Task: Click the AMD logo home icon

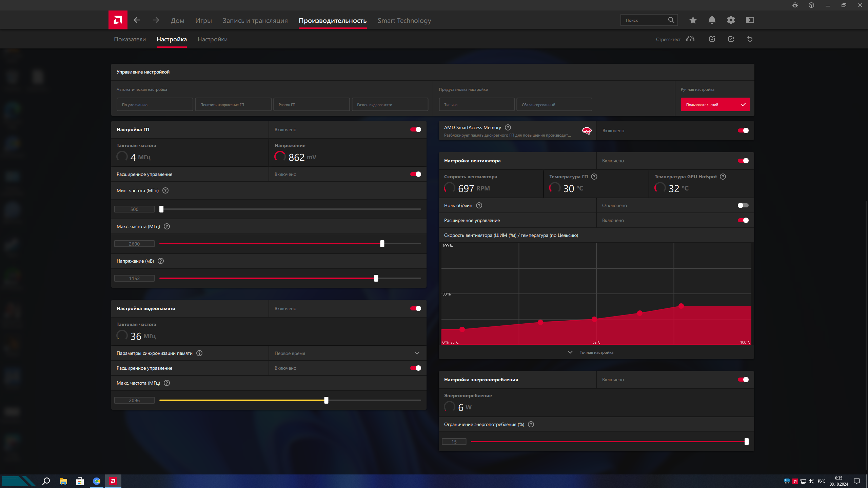Action: [118, 20]
